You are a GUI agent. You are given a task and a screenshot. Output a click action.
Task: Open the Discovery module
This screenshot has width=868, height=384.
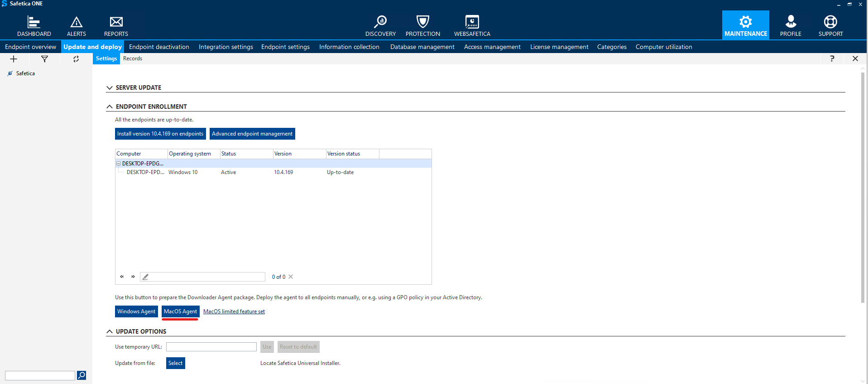pos(380,26)
